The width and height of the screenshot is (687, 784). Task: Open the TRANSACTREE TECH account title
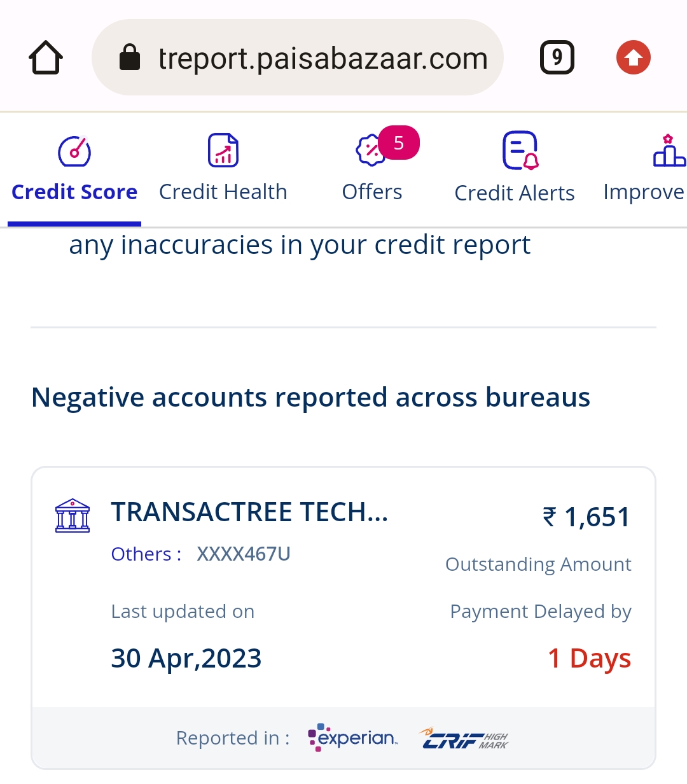tap(249, 512)
